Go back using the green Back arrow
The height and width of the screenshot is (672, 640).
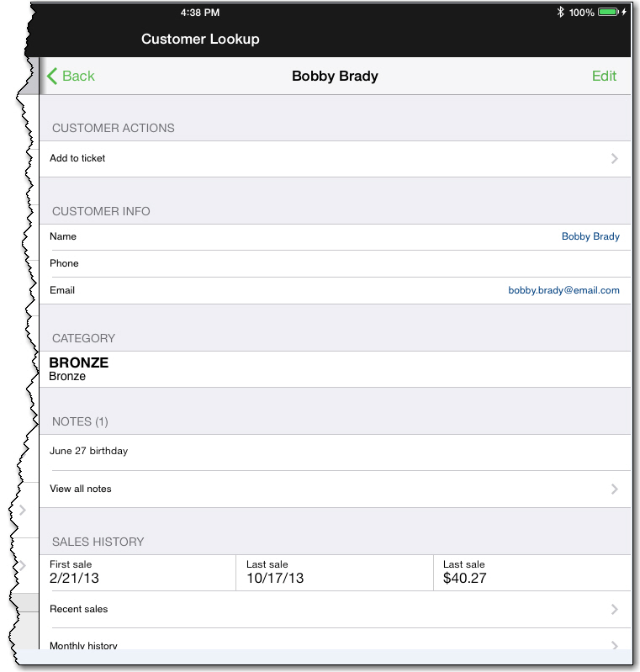71,77
